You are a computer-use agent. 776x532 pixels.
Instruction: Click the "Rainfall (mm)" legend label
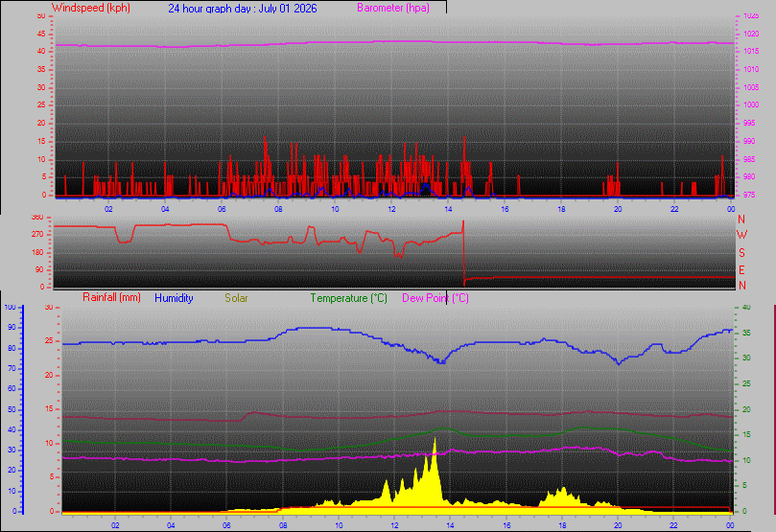[111, 297]
